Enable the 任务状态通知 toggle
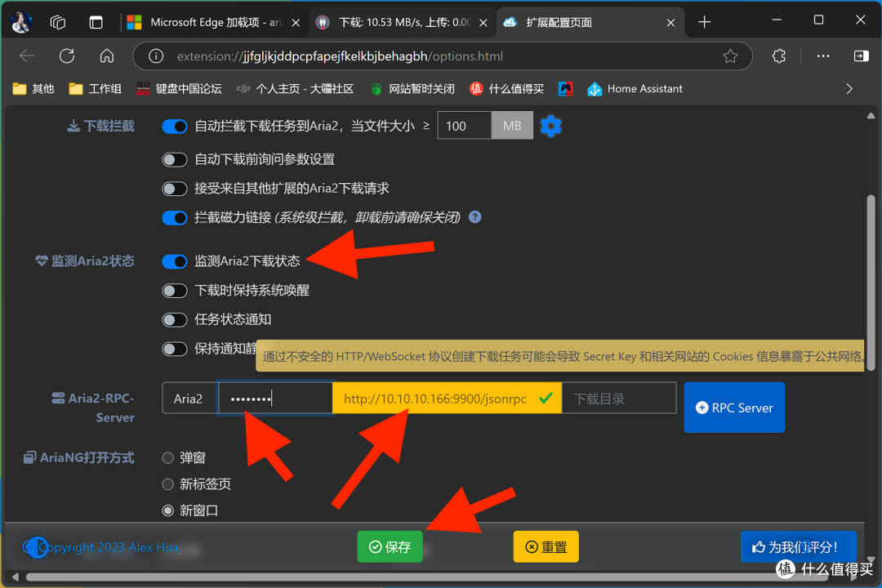 175,319
